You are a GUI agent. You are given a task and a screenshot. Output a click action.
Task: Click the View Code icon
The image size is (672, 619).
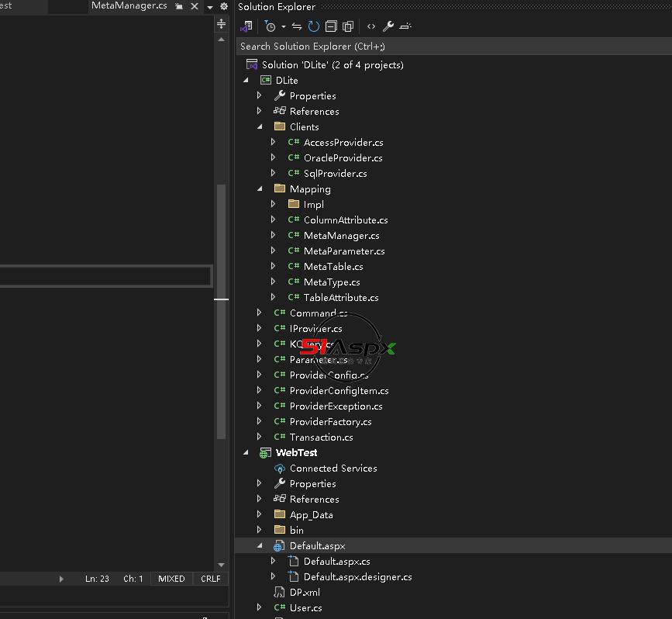click(371, 26)
